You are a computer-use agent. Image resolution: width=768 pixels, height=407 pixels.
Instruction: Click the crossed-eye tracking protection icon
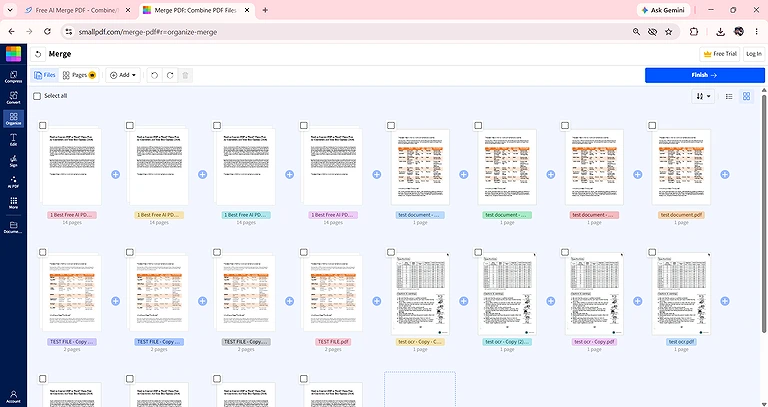pyautogui.click(x=652, y=32)
